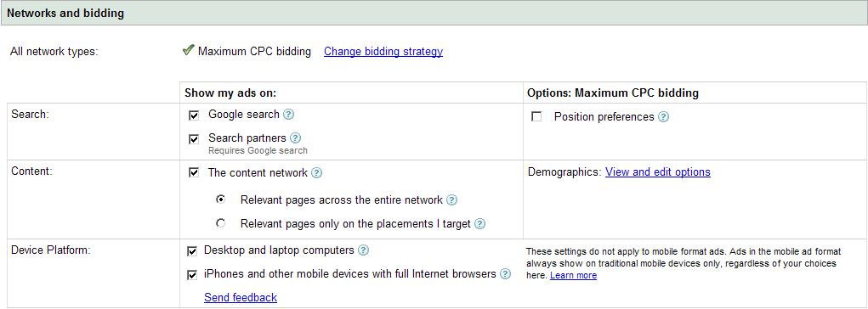Screen dimensions: 868x309
Task: Toggle the Search partners checkbox
Action: click(194, 139)
